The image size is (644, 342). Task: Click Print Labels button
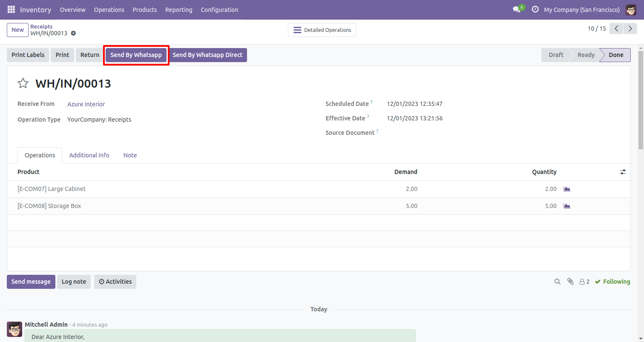pos(28,55)
